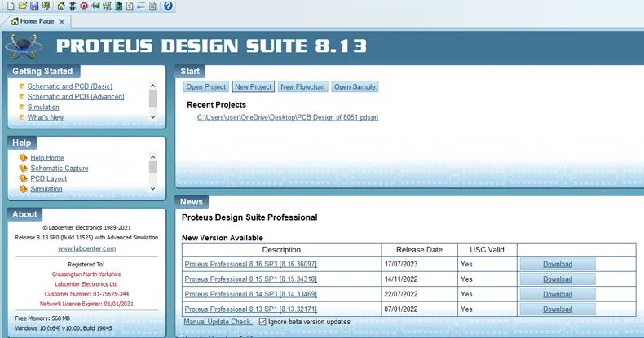Screen dimensions: 644x338
Task: Launch the 3D Visualizer toolbar icon
Action: 95,6
